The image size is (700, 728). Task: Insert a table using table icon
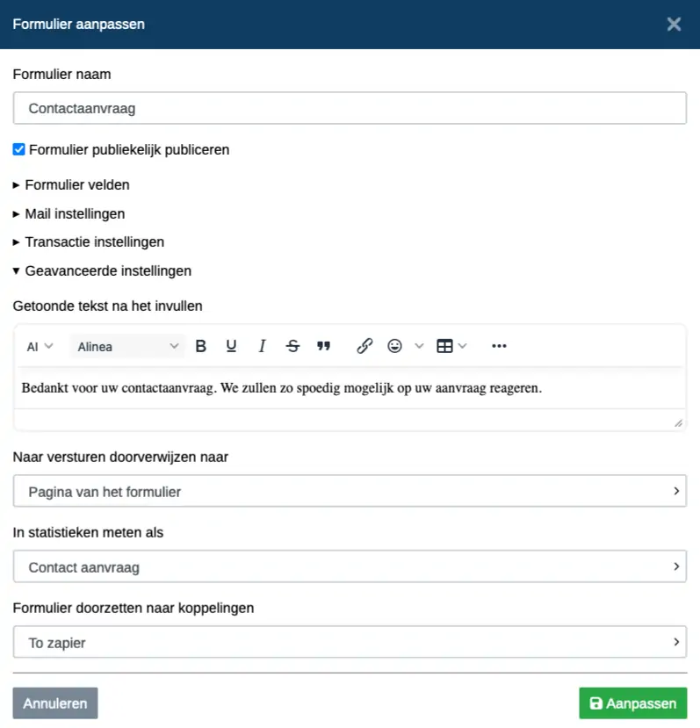[x=444, y=346]
